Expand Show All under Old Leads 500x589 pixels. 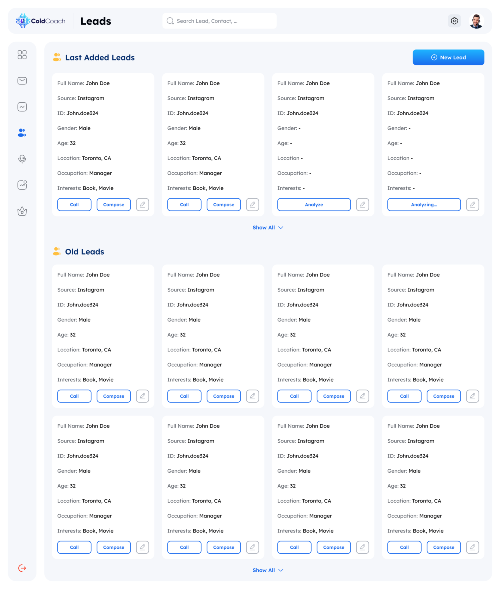click(x=268, y=570)
